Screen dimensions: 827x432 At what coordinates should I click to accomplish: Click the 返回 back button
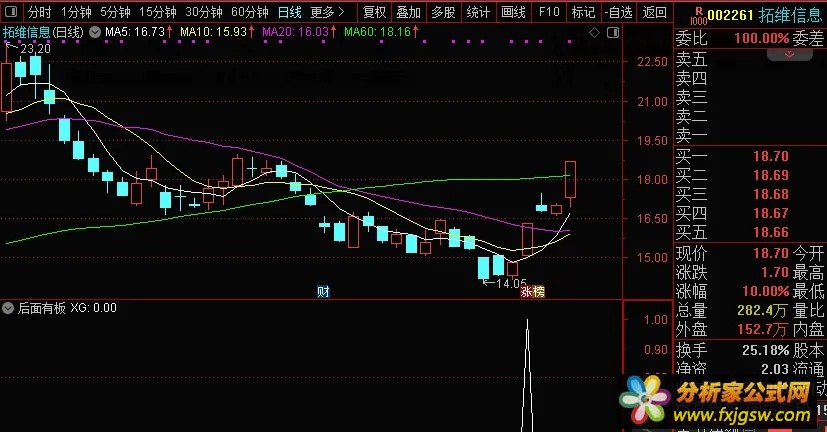[655, 12]
